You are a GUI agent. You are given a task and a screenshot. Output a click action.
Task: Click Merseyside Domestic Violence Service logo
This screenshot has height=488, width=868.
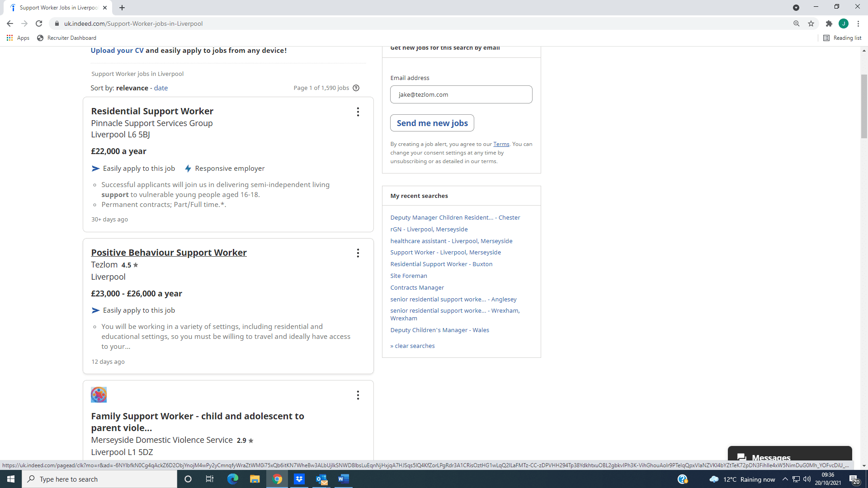coord(99,395)
